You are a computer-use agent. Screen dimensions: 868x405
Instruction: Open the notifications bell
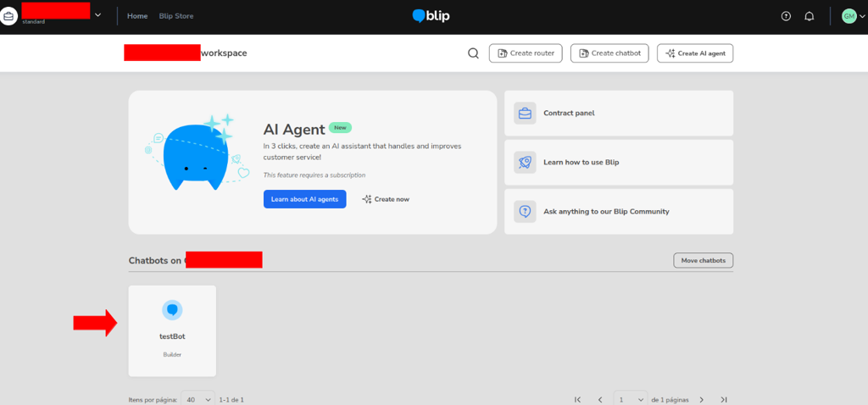point(809,16)
